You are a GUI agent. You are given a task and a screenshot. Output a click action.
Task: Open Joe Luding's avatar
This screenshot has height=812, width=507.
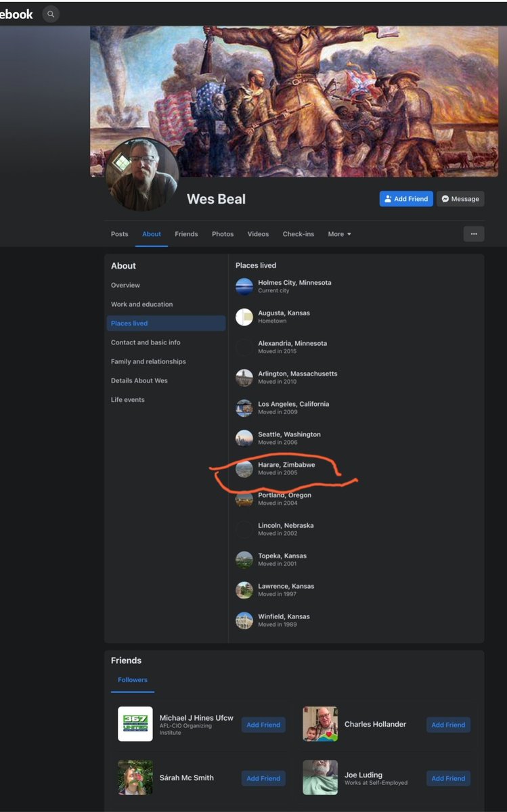click(320, 777)
